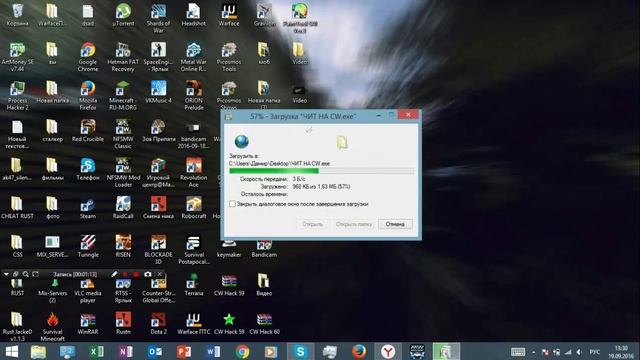Open File Explorer from the taskbar

38,352
